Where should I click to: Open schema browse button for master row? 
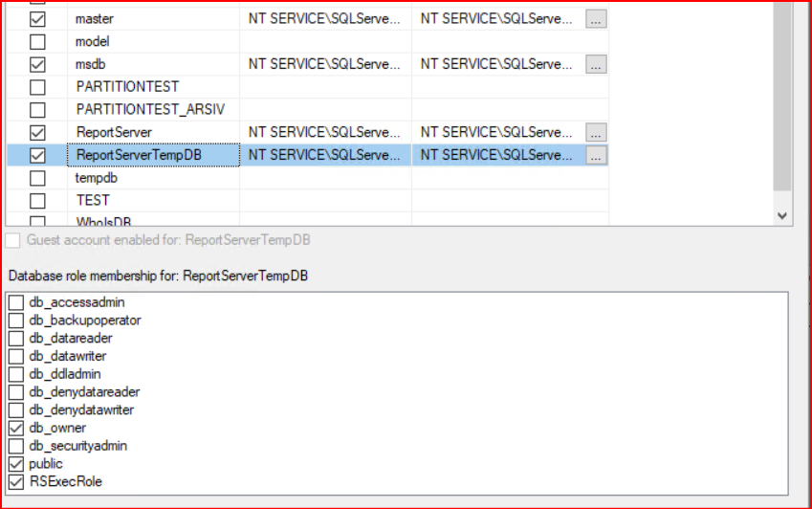[596, 19]
